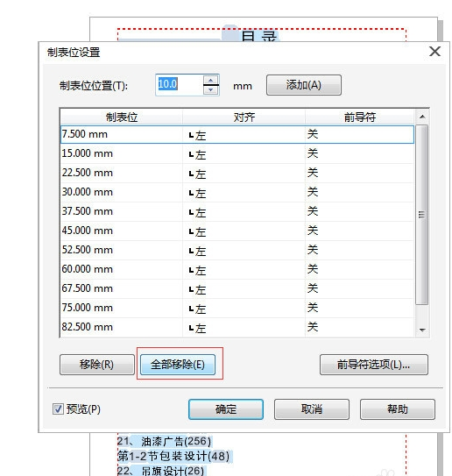Select the 60.000 mm tab stop row
This screenshot has height=476, width=452.
[x=237, y=269]
